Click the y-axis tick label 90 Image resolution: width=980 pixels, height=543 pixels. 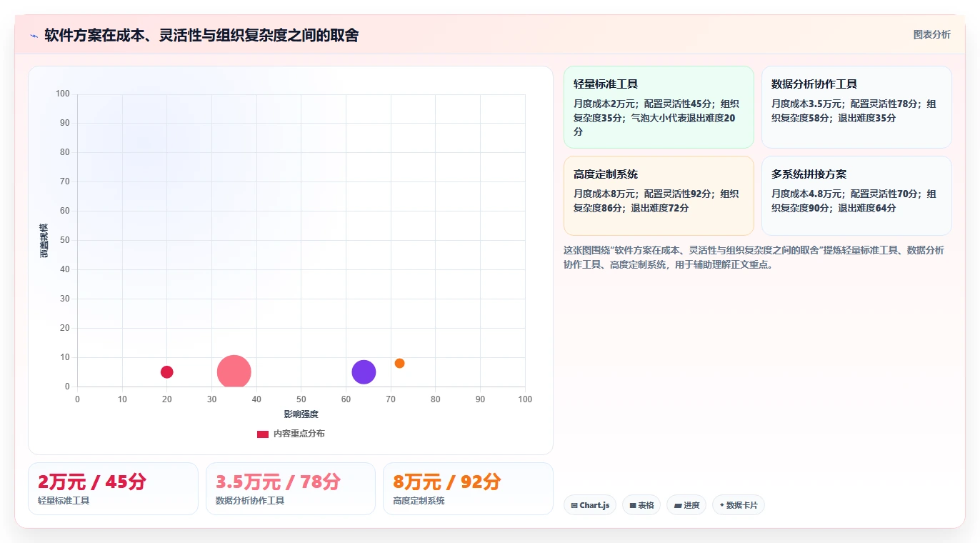point(64,123)
